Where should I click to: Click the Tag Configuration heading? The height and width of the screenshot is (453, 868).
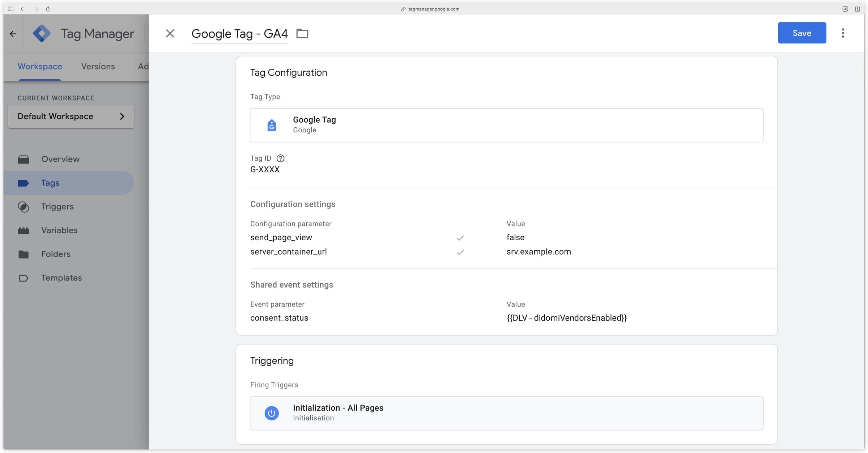tap(289, 72)
